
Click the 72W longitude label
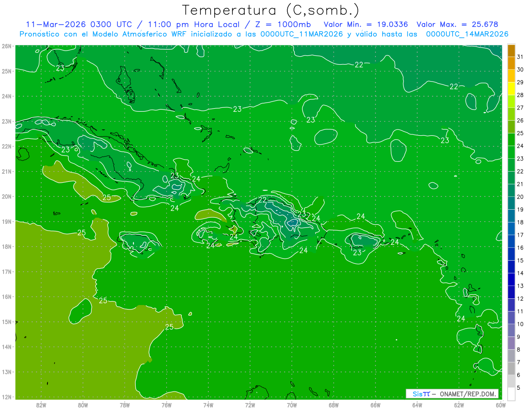tap(250, 404)
